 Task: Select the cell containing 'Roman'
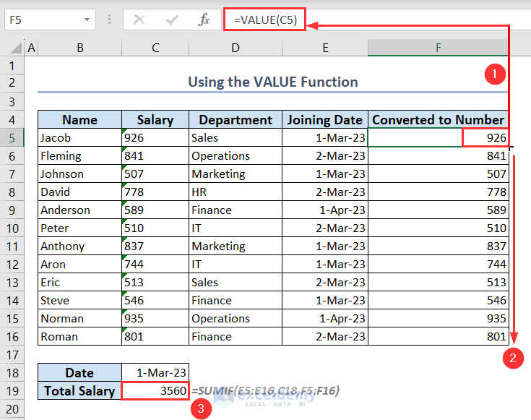click(80, 337)
